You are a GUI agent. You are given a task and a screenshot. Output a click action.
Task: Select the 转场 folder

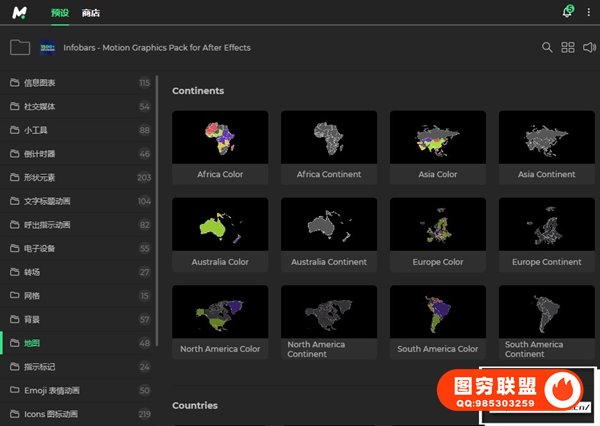pyautogui.click(x=31, y=272)
